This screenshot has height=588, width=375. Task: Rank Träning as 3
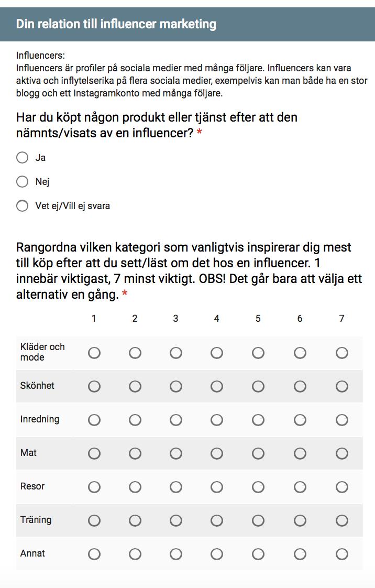point(175,520)
